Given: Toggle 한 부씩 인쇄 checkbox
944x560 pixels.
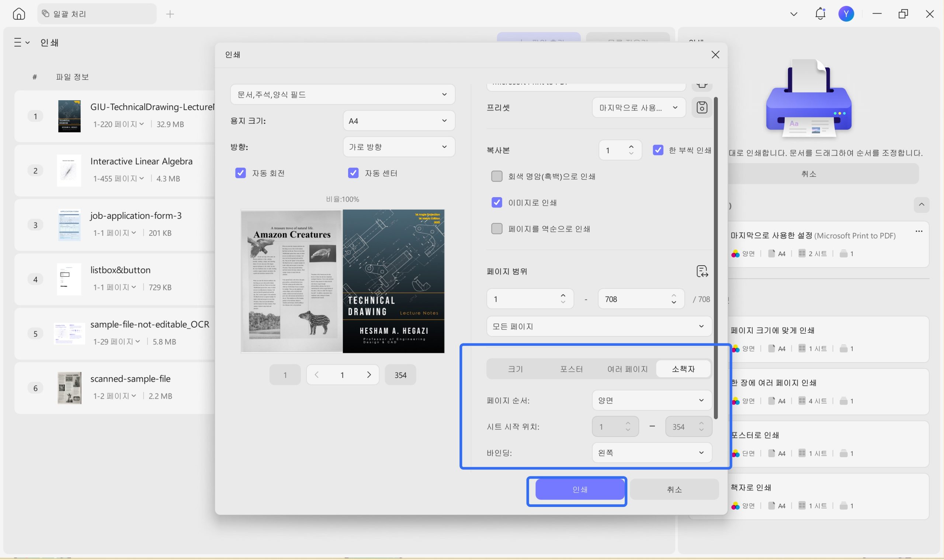Looking at the screenshot, I should click(x=658, y=150).
